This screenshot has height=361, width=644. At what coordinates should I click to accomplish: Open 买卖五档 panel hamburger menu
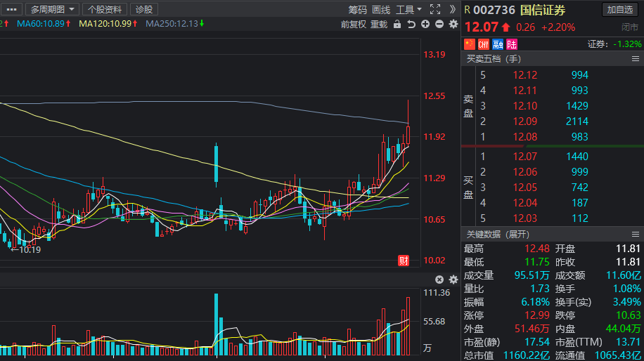coord(635,58)
